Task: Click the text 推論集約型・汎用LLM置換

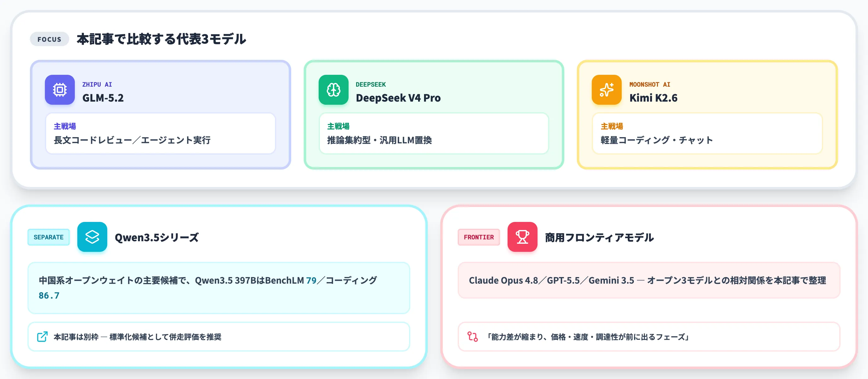Action: (x=379, y=140)
